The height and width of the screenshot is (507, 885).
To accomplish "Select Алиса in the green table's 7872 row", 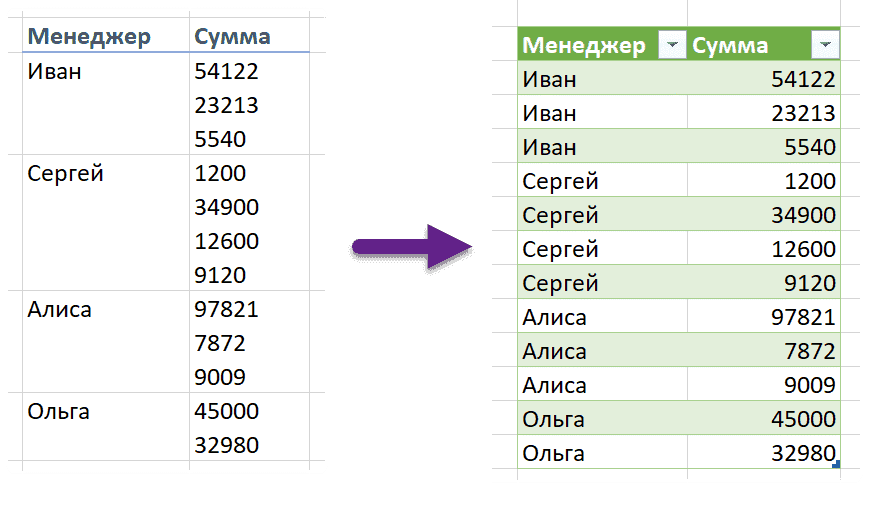I will point(554,352).
